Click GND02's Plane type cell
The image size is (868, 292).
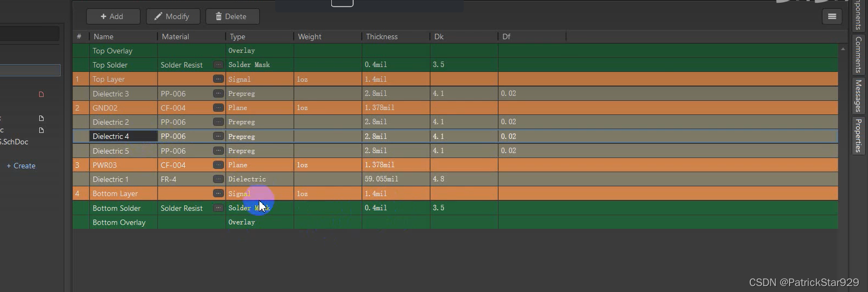(x=260, y=108)
